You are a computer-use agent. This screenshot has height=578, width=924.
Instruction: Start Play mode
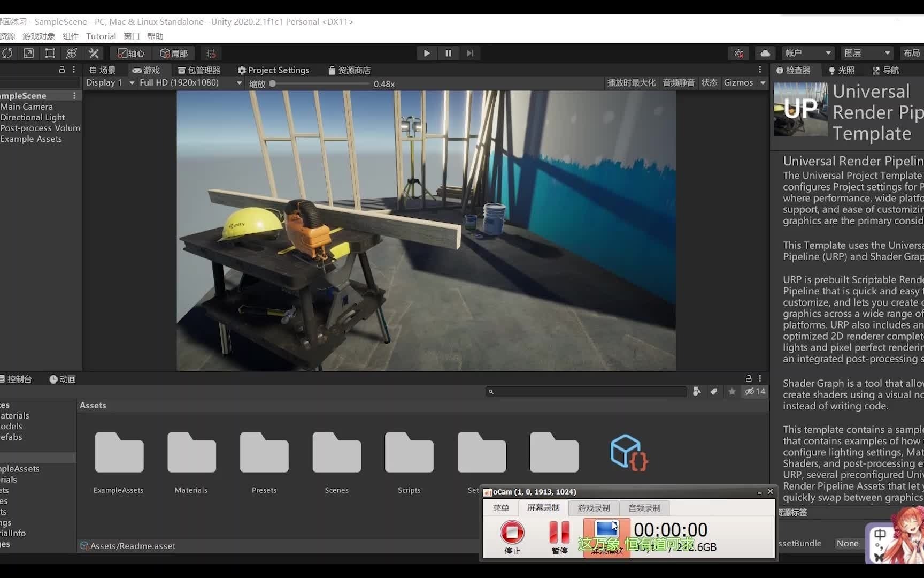(426, 53)
